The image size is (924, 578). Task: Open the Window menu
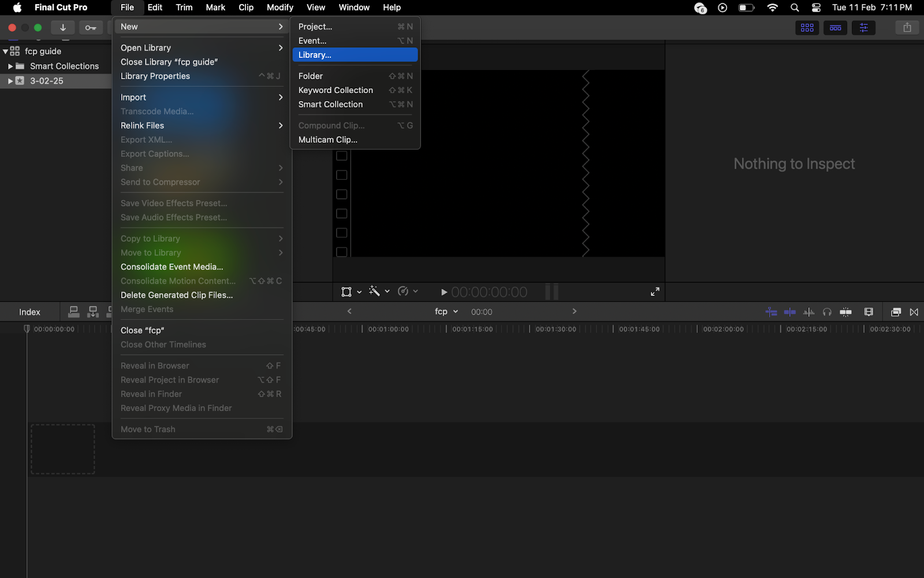(x=354, y=8)
